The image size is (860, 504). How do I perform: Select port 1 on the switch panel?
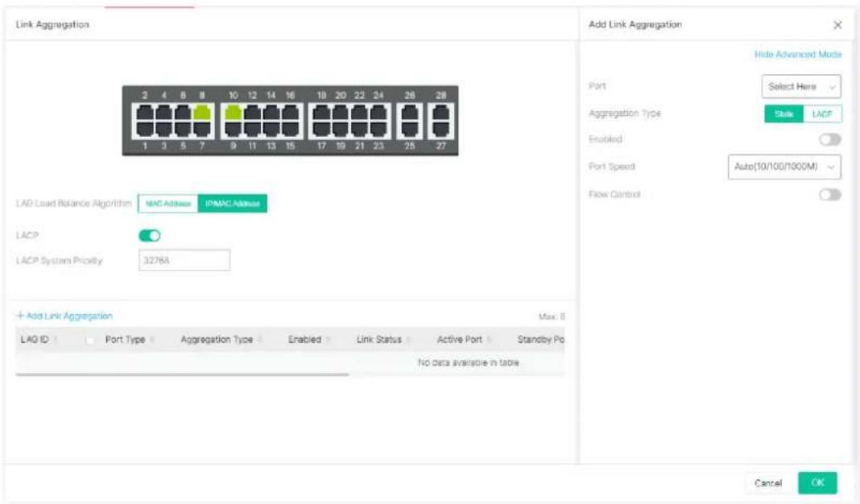(145, 129)
